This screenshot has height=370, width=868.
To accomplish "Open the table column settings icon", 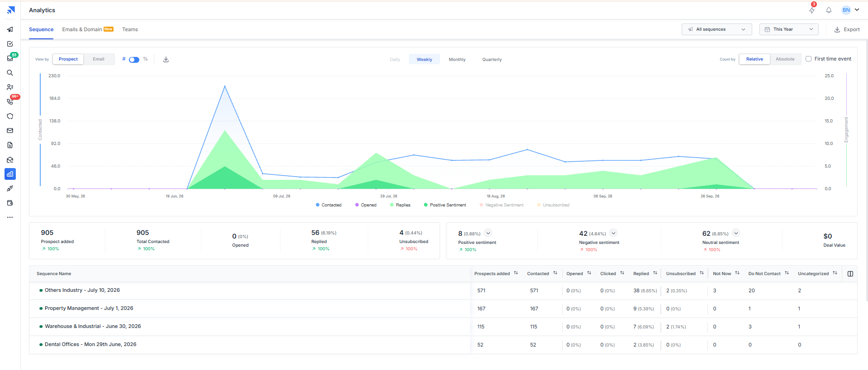I will pyautogui.click(x=850, y=274).
